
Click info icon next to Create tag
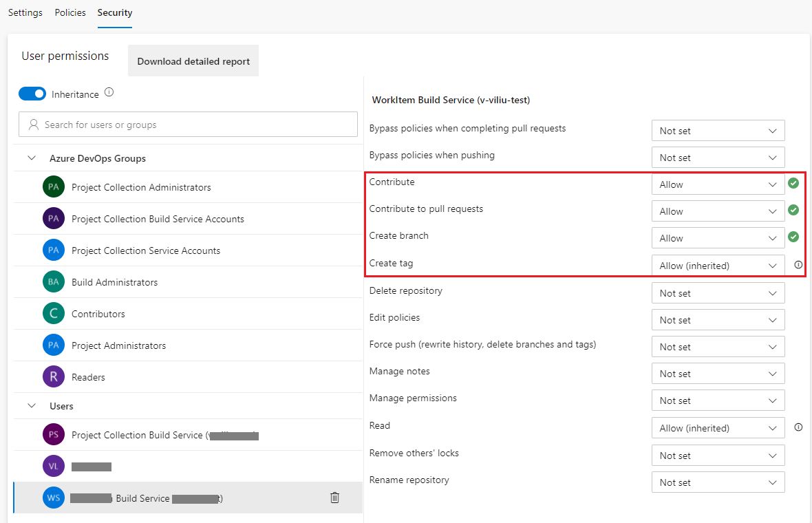click(x=798, y=265)
